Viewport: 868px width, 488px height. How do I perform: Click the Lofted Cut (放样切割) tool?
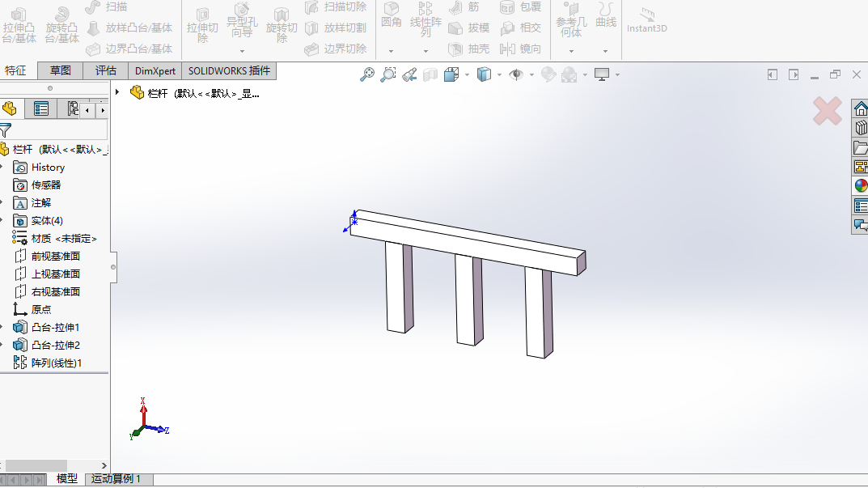click(336, 28)
